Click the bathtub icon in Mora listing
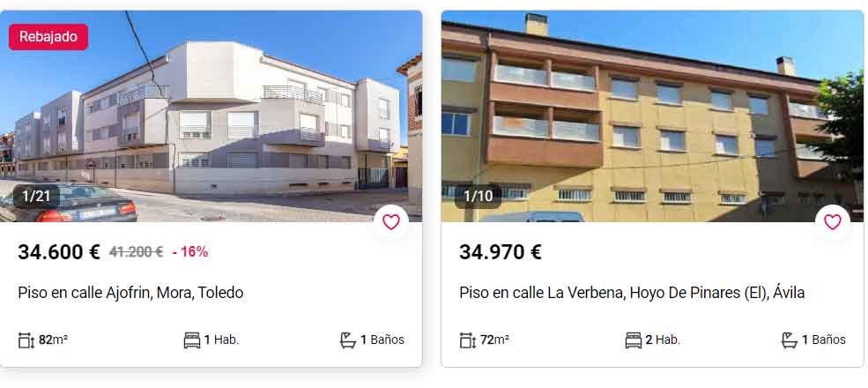Viewport: 868px width, 388px height. [x=348, y=340]
